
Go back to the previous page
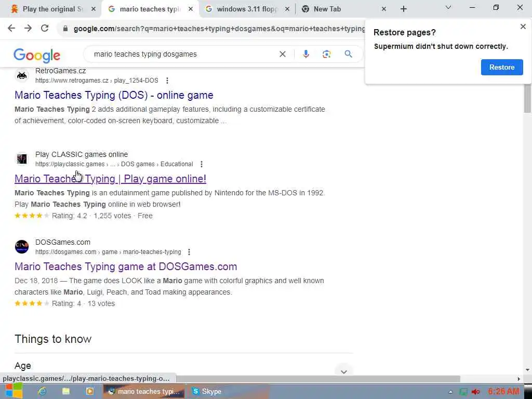coord(11,29)
